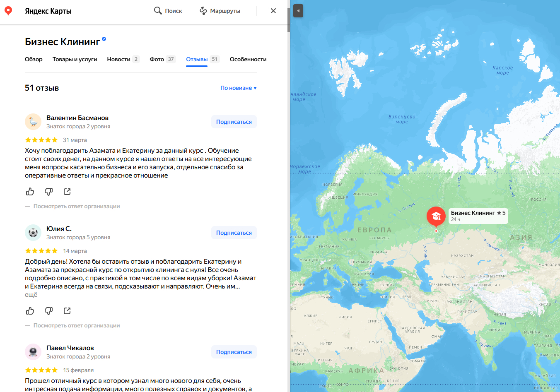Click the five-star rating of Юлия С.
The height and width of the screenshot is (392, 560).
coord(41,251)
